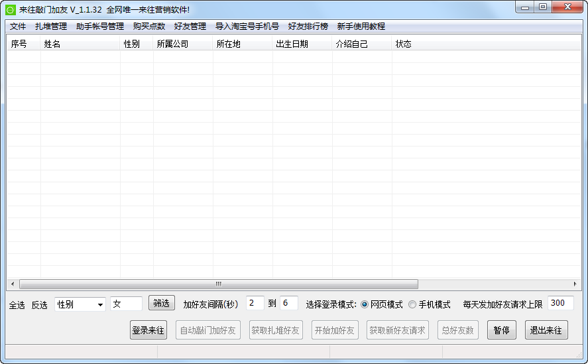Screen dimensions: 588x364
Task: Focus the filter value field containing 女
Action: tap(126, 304)
